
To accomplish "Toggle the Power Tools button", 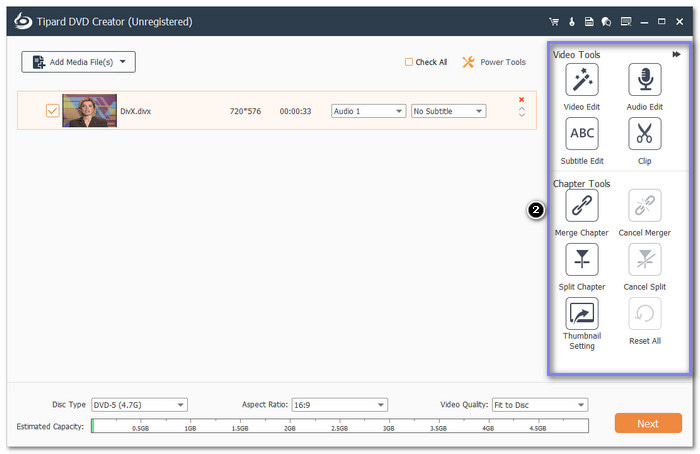I will (494, 62).
